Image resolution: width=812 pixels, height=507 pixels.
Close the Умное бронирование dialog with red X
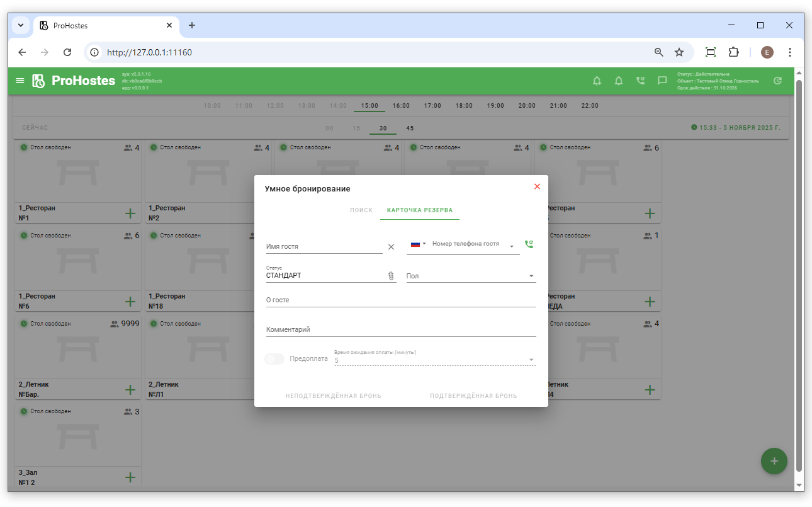point(537,186)
